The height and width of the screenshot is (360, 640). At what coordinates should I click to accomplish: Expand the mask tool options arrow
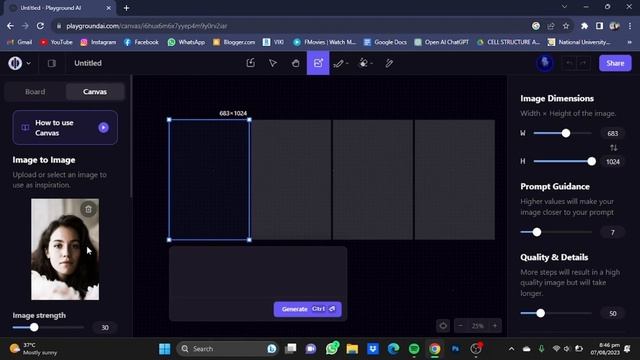pyautogui.click(x=372, y=64)
